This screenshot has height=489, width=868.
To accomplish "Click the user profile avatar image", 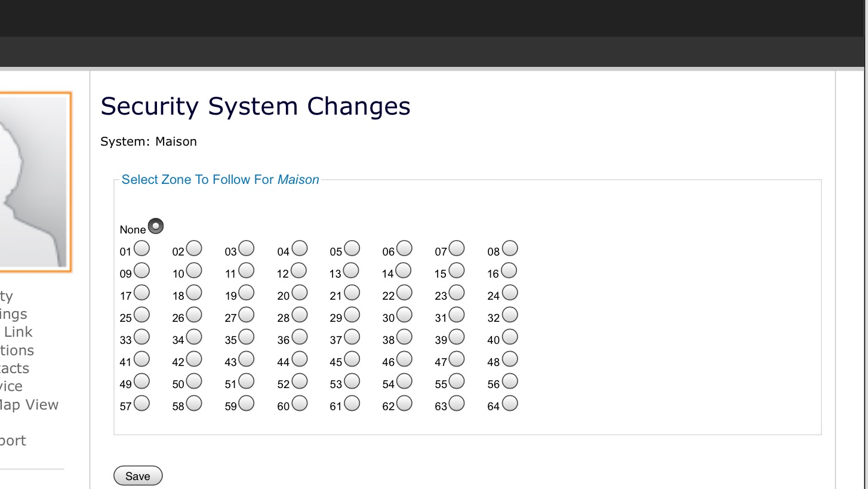I will 33,182.
